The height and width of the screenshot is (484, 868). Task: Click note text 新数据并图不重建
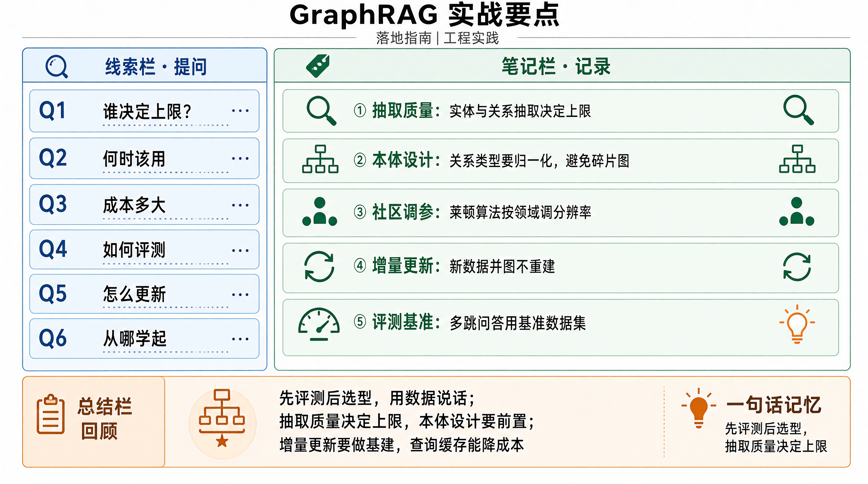pyautogui.click(x=502, y=267)
